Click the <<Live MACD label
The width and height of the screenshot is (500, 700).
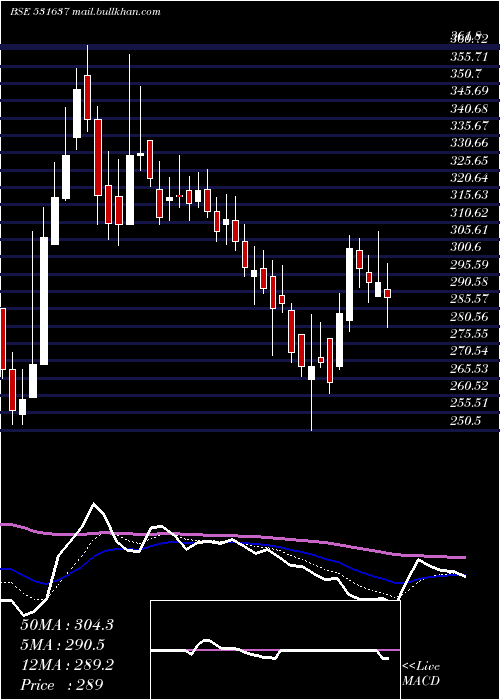[x=421, y=674]
